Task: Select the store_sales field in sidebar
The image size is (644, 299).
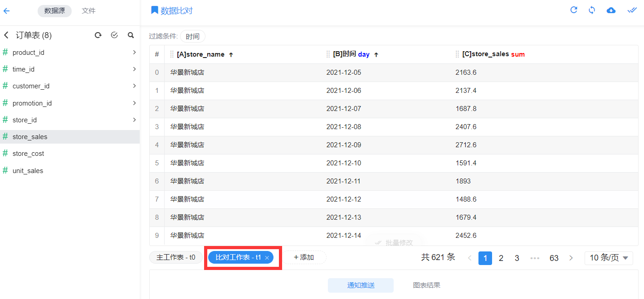Action: [x=70, y=137]
